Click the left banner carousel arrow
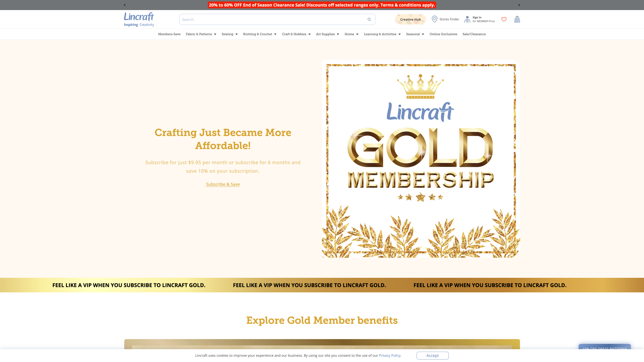 tap(124, 5)
